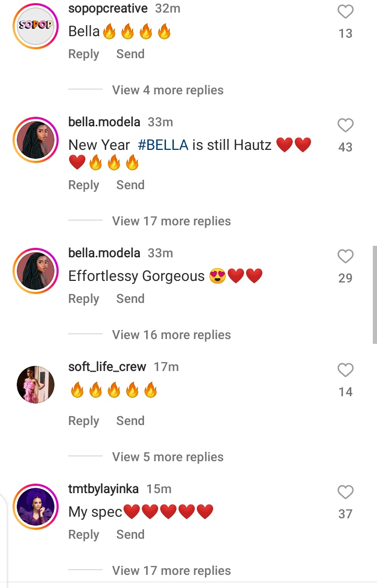Open bella.modela avatar on 'New Year' comment
The width and height of the screenshot is (377, 588).
point(36,139)
